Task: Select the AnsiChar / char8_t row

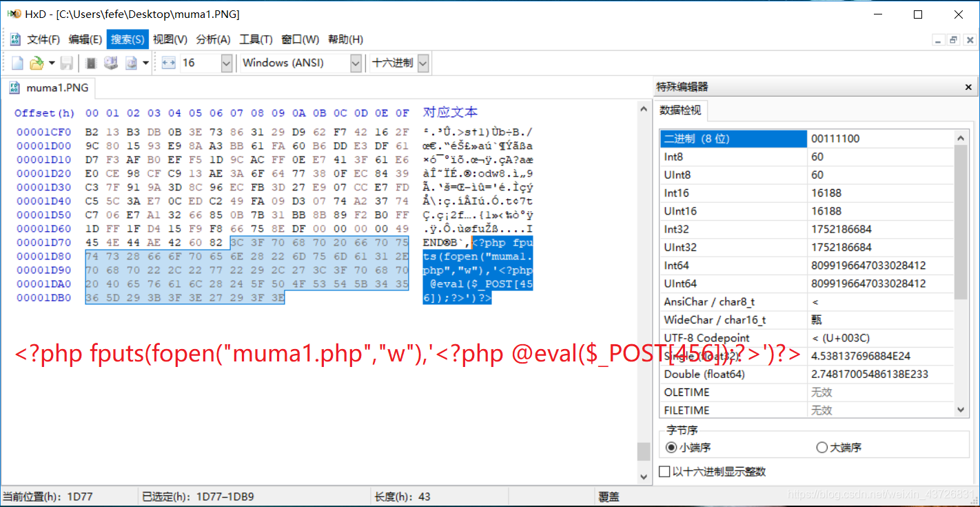Action: point(807,301)
